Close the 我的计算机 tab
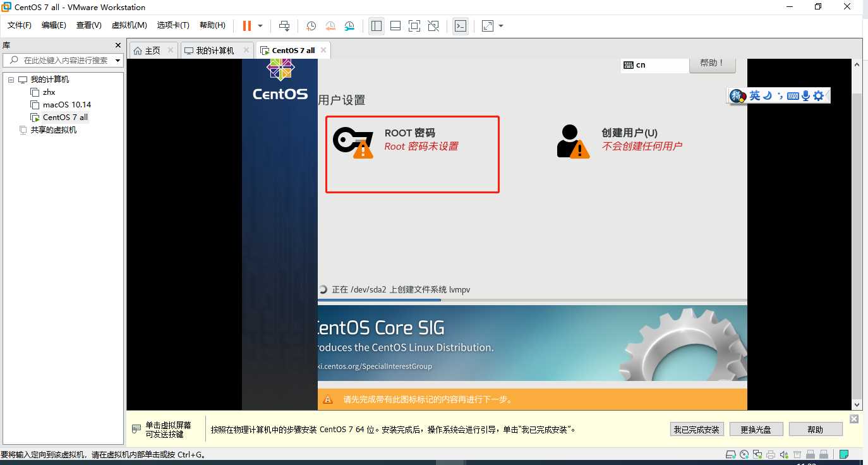The height and width of the screenshot is (465, 868). pos(246,50)
